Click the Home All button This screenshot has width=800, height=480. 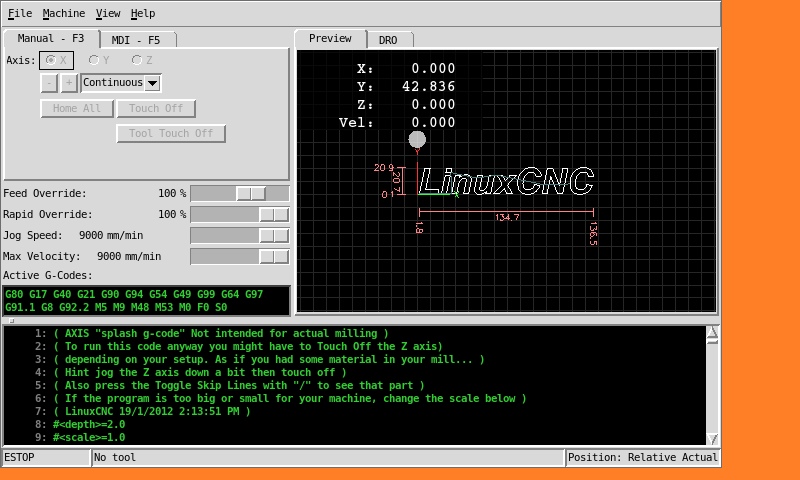pyautogui.click(x=77, y=108)
